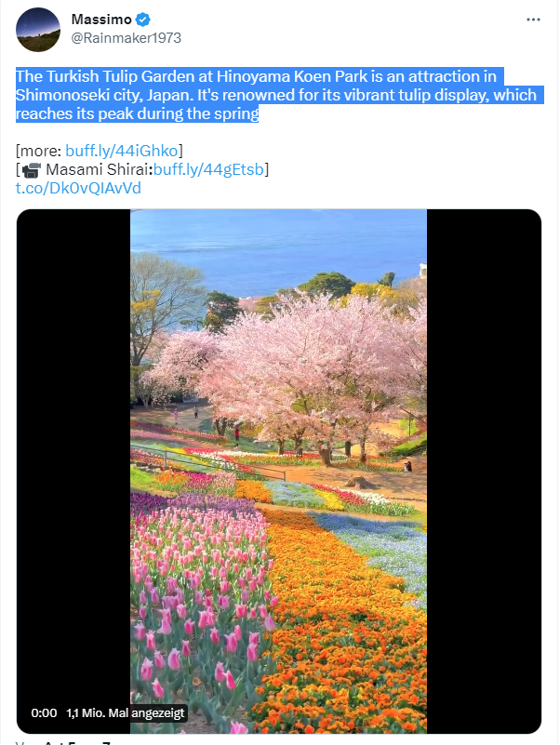560x745 pixels.
Task: Click the display name Massimo
Action: click(101, 20)
